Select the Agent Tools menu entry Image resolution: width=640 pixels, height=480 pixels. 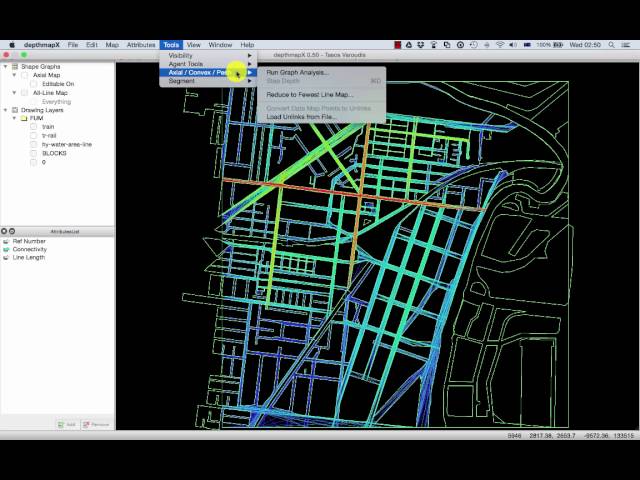[208, 64]
